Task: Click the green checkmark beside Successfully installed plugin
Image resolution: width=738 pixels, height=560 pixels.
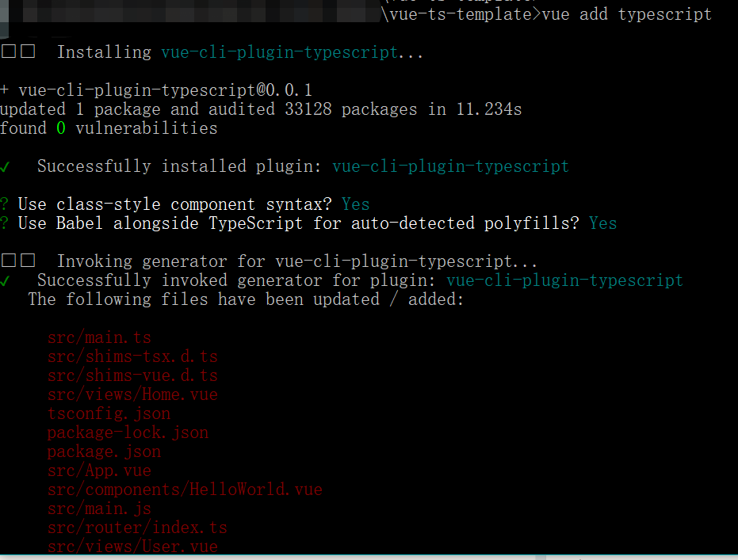Action: pyautogui.click(x=5, y=167)
